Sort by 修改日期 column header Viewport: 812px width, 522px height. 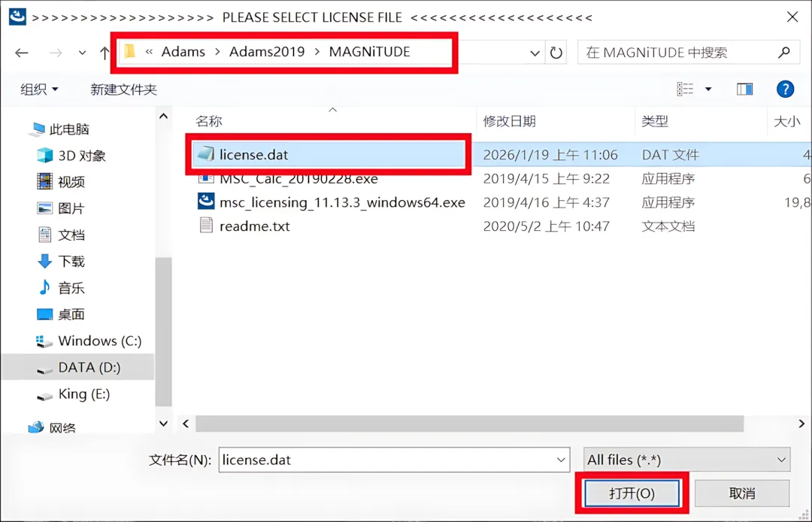tap(509, 121)
